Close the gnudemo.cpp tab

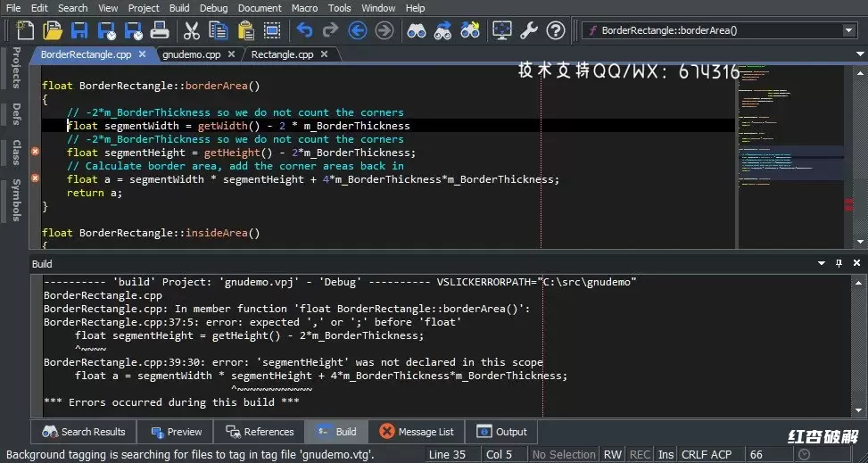231,54
